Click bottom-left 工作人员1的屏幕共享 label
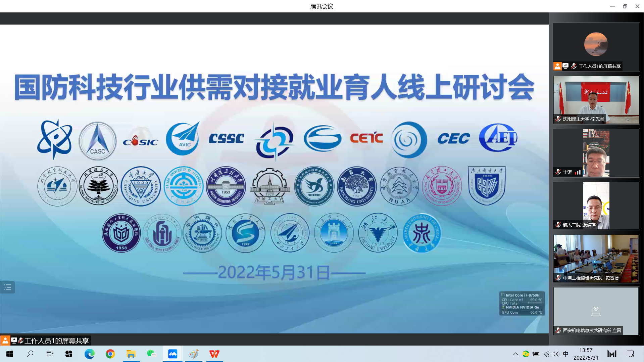The height and width of the screenshot is (362, 644). coord(56,341)
